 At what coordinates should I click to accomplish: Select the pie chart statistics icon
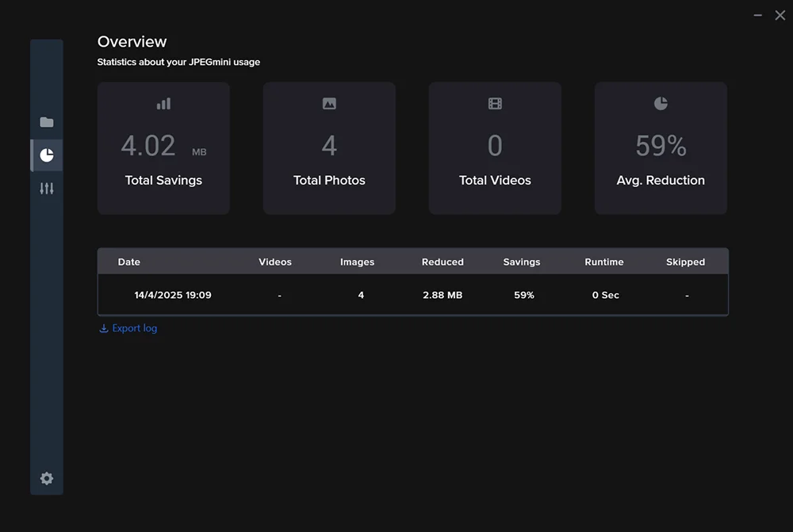point(47,155)
